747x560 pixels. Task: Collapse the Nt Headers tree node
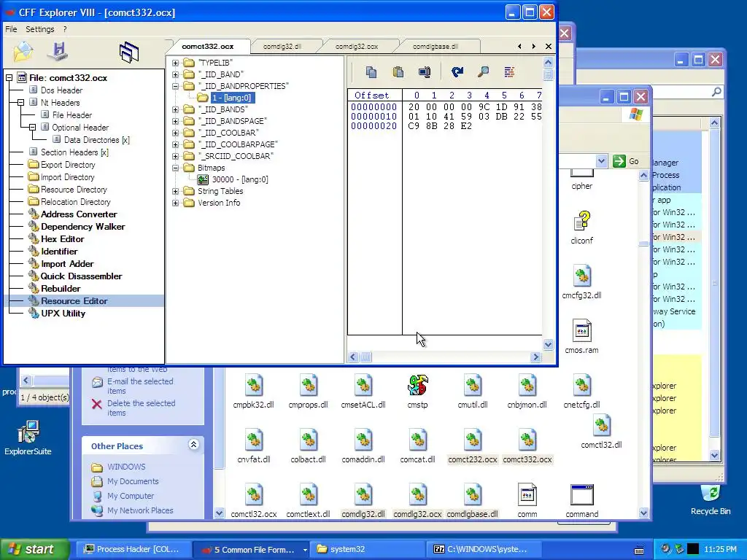pyautogui.click(x=20, y=102)
